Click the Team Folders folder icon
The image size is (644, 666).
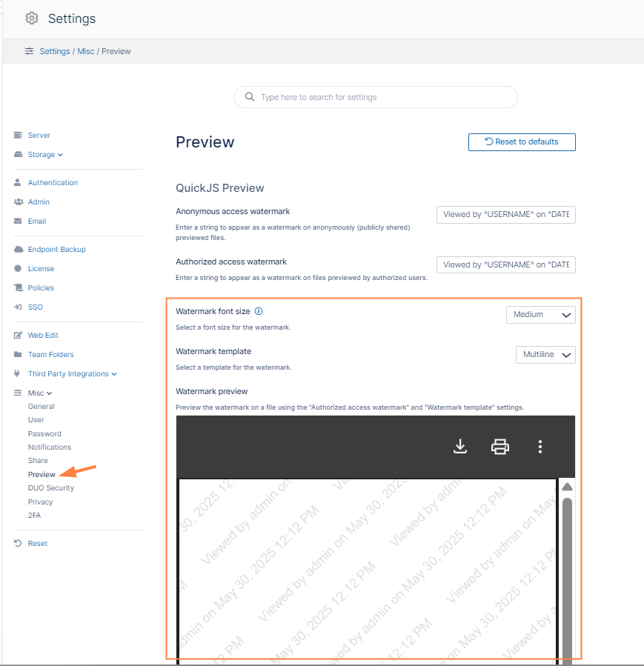point(18,354)
